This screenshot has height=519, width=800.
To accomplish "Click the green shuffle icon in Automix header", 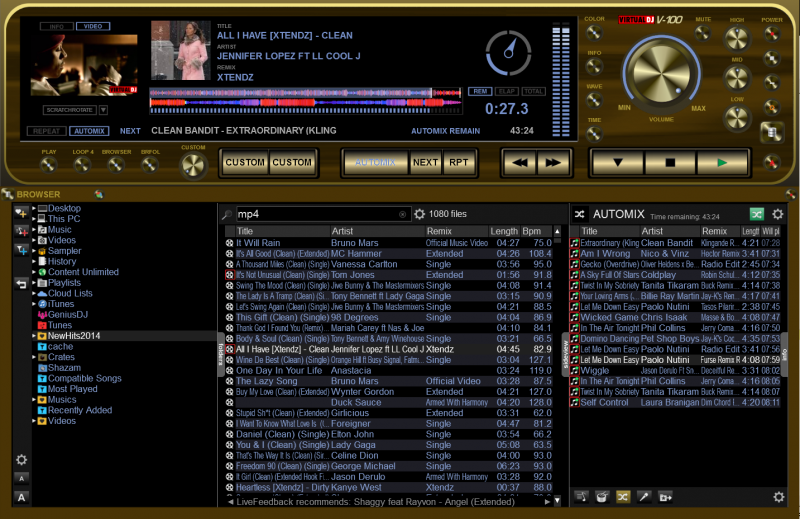I will 757,214.
